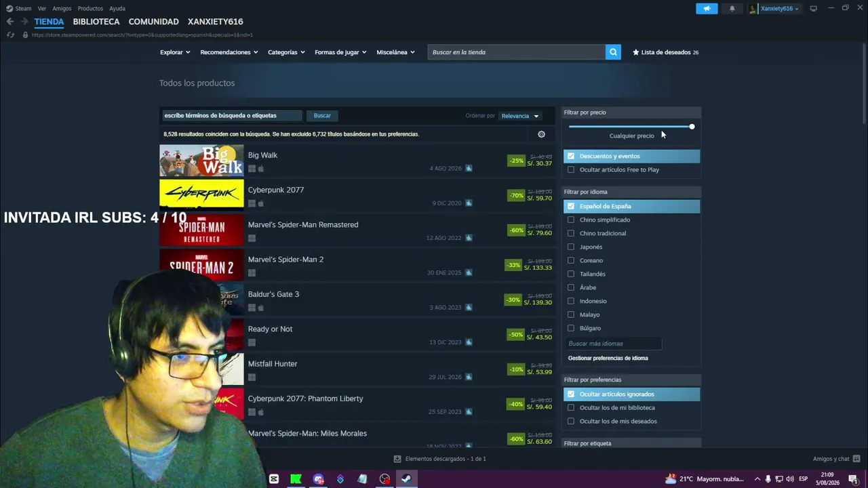Check Ocultar los de mis deseados
868x488 pixels.
pos(571,421)
